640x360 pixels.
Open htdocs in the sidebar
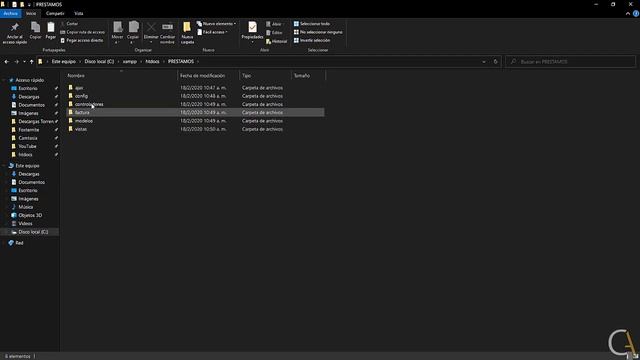click(25, 155)
